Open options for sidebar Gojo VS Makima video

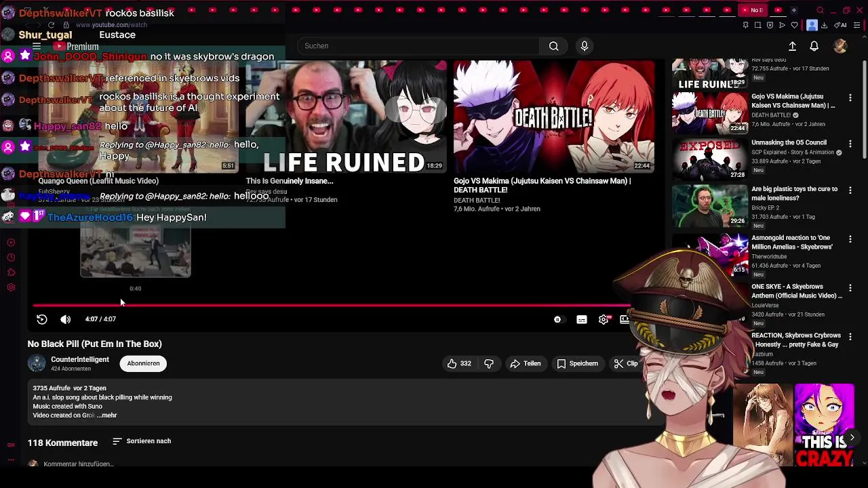point(850,98)
